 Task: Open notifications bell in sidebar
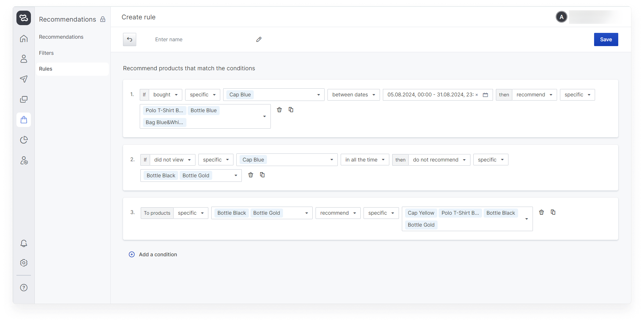coord(24,243)
